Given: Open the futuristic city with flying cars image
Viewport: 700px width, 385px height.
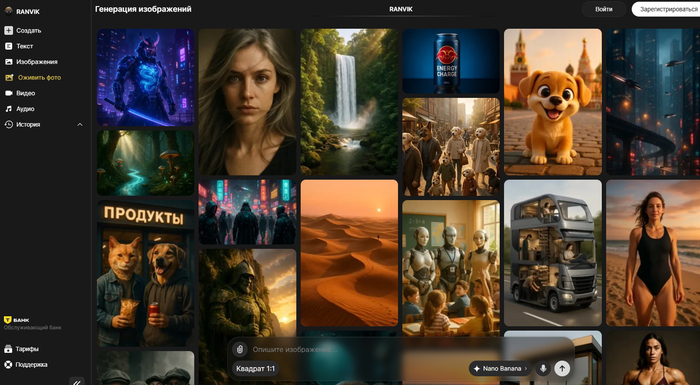Looking at the screenshot, I should click(x=653, y=102).
